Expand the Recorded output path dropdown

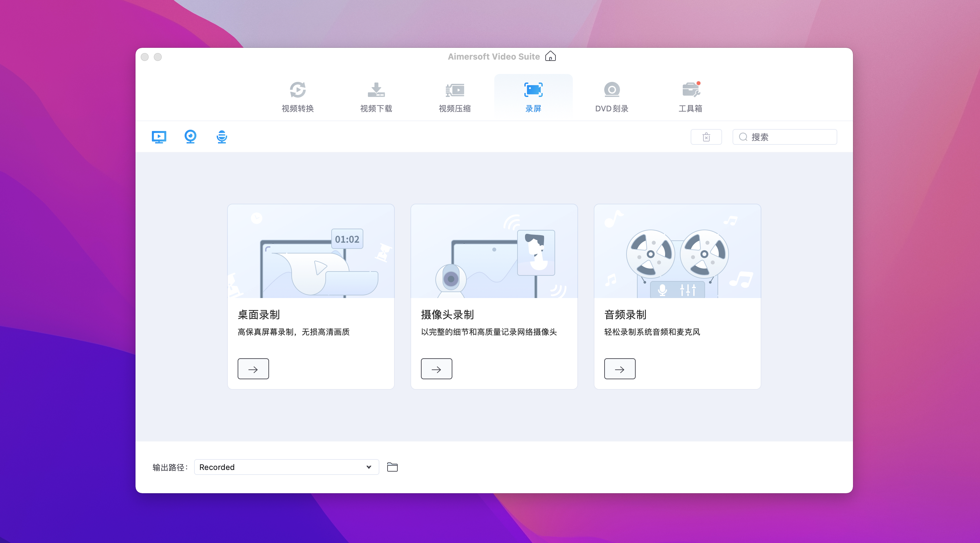(x=286, y=467)
